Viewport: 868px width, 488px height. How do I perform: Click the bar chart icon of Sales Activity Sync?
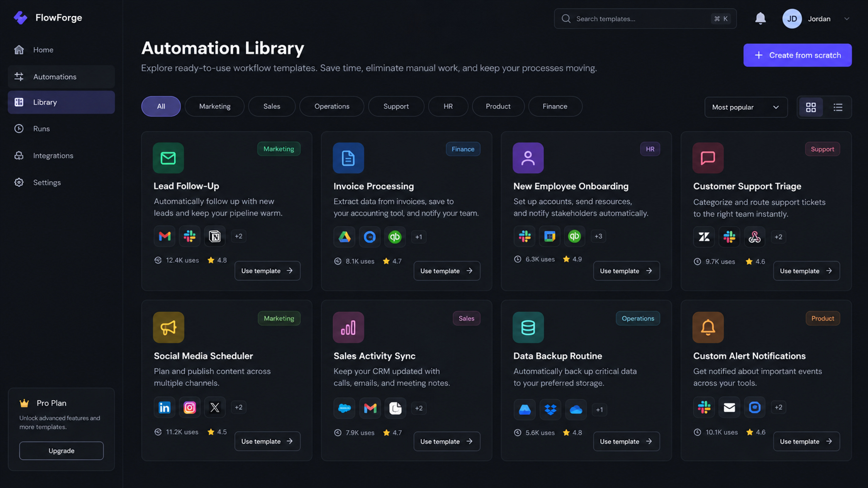348,327
